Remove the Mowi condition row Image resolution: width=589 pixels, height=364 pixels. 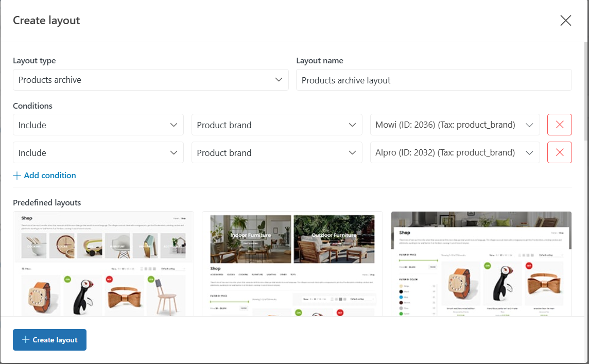(x=559, y=125)
